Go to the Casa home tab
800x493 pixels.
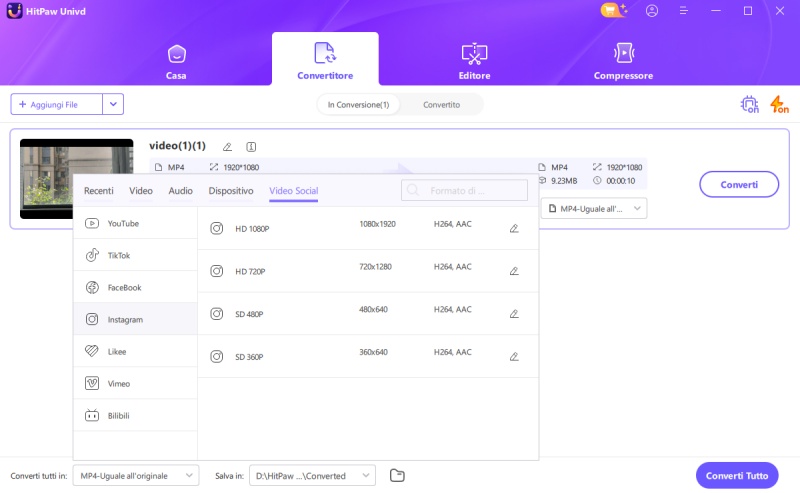pos(176,62)
